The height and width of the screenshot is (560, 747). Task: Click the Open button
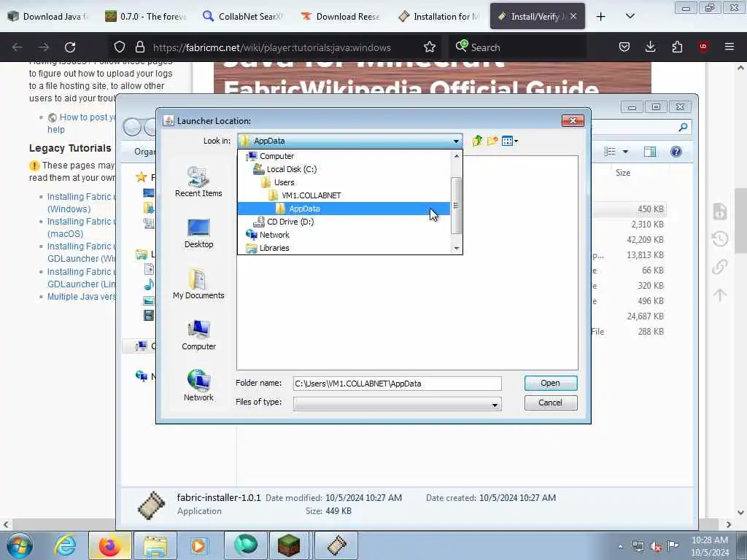pyautogui.click(x=550, y=383)
